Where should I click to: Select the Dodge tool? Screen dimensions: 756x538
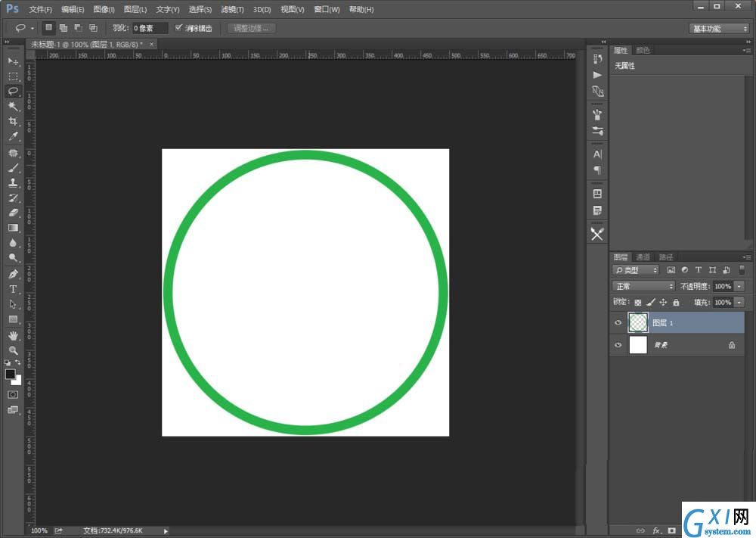pos(13,258)
